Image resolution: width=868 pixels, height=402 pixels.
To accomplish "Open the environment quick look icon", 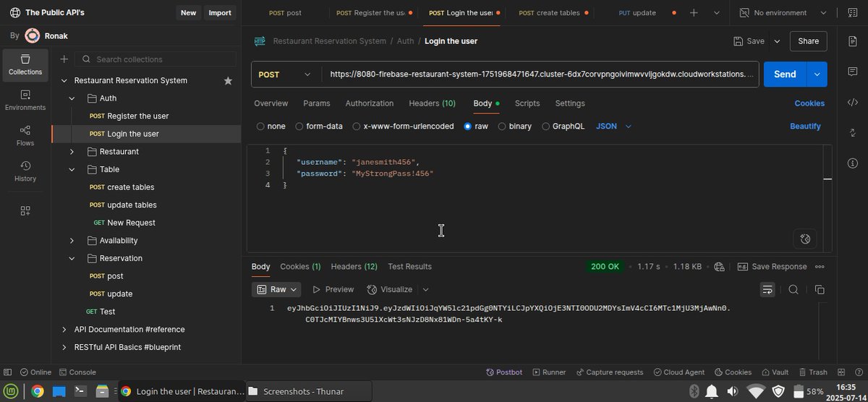I will [852, 13].
